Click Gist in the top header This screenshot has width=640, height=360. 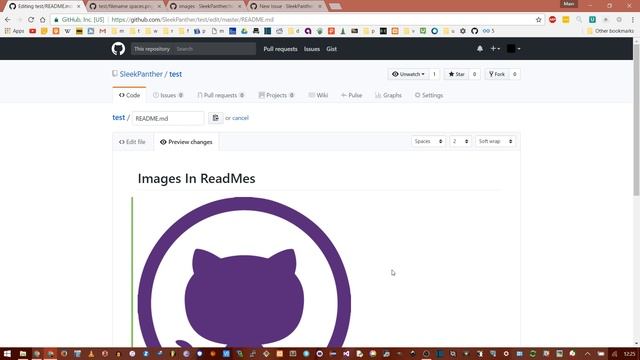tap(331, 49)
